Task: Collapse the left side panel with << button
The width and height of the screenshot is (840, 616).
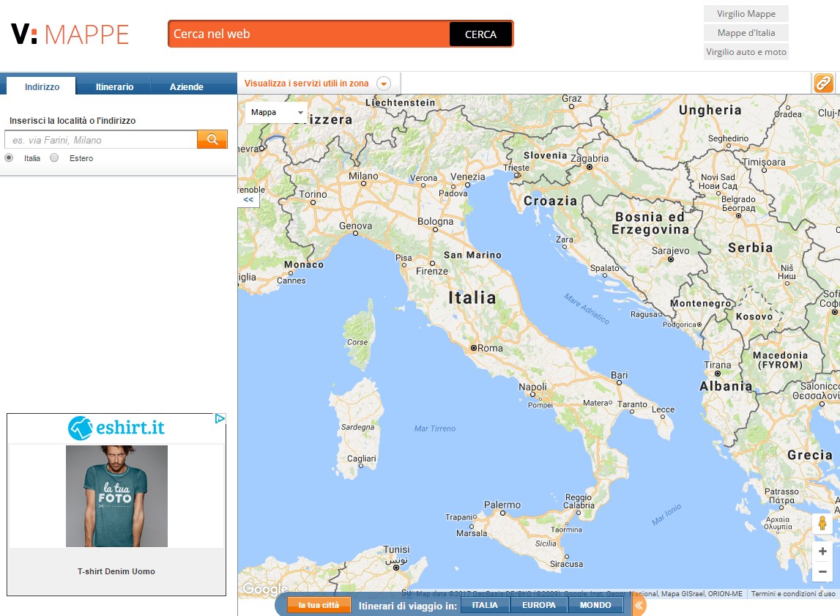Action: (248, 199)
